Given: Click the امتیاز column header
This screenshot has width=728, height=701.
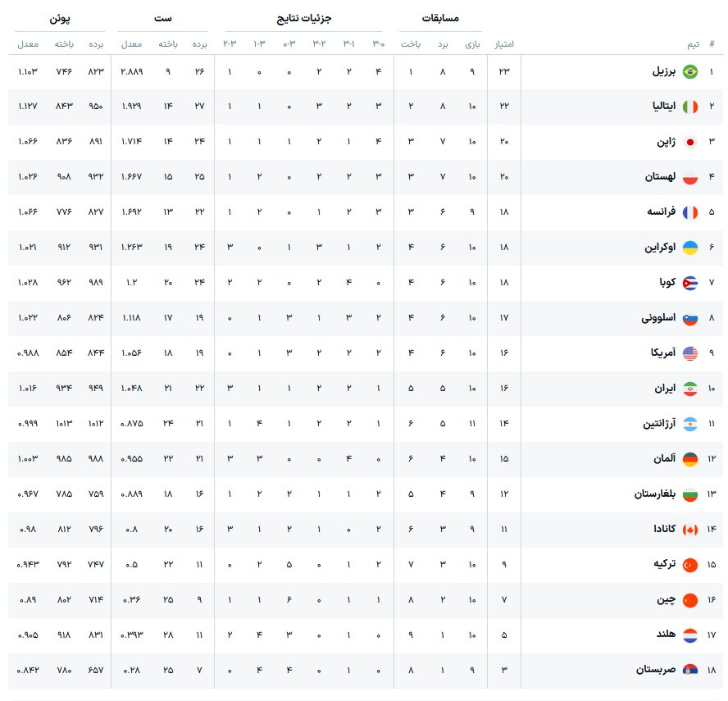Looking at the screenshot, I should coord(504,43).
